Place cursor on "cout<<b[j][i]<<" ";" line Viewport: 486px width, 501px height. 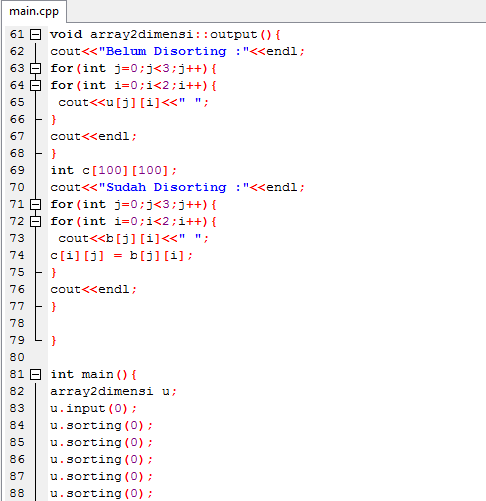133,238
